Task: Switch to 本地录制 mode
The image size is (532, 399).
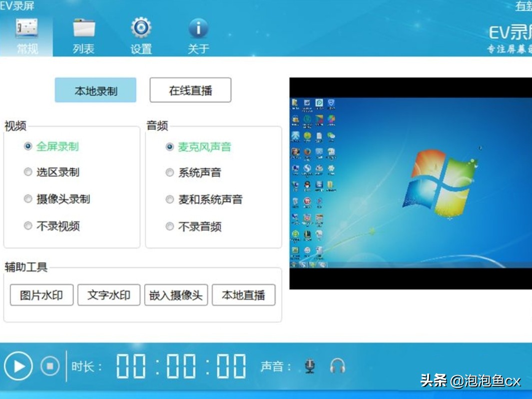Action: point(95,90)
